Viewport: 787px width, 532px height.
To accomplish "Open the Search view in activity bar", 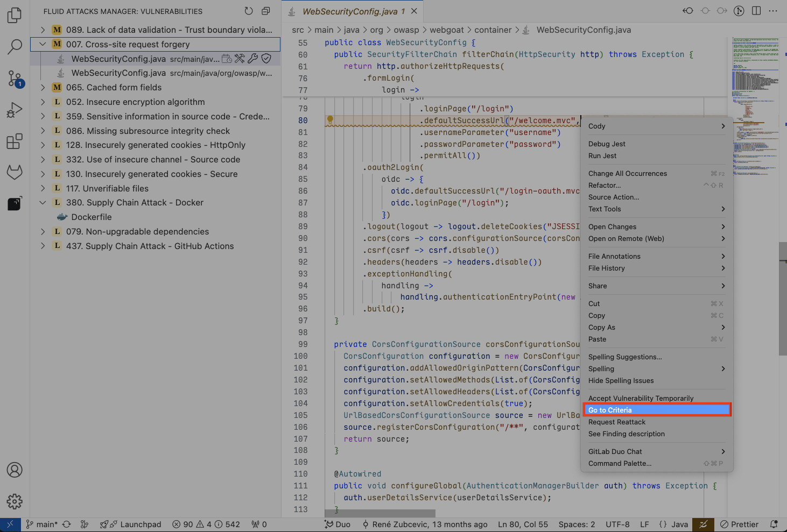I will point(15,47).
